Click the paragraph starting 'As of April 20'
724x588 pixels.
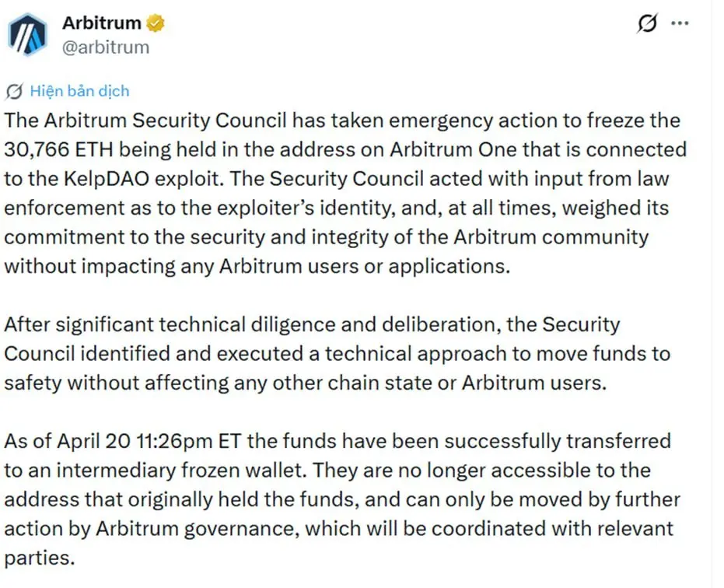point(341,499)
